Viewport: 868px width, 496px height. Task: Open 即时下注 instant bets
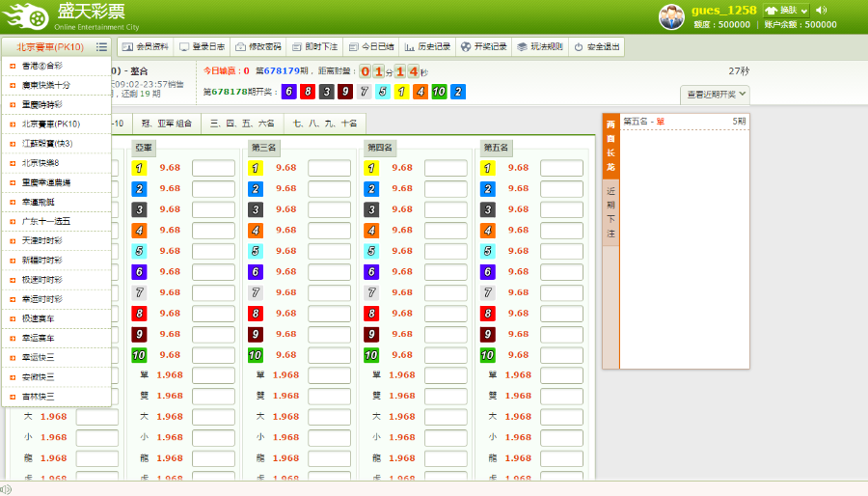point(314,46)
